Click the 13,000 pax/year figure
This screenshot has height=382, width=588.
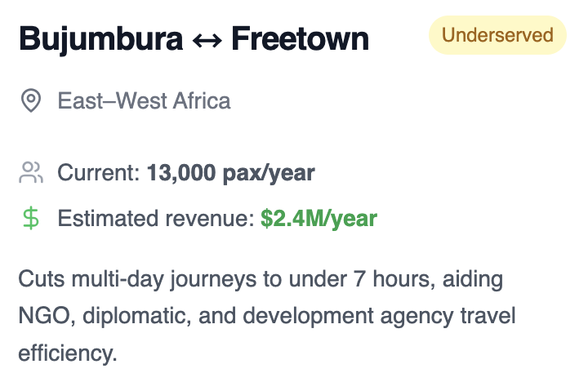tap(230, 173)
